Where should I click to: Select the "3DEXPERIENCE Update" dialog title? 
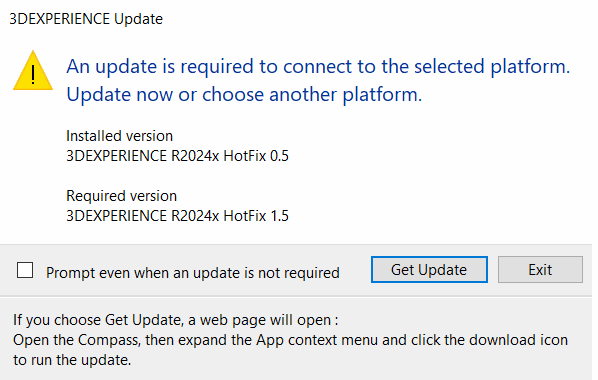click(86, 19)
